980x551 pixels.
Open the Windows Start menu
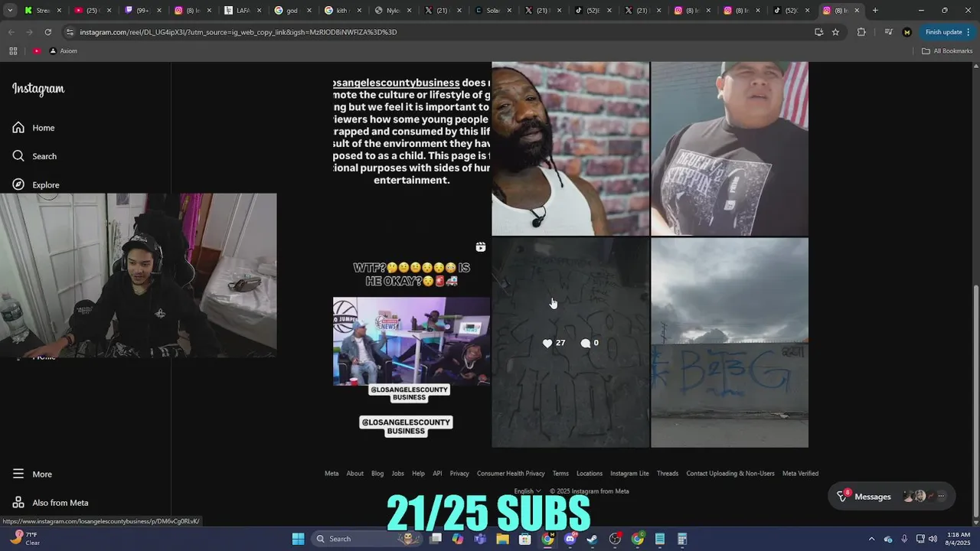(x=298, y=539)
